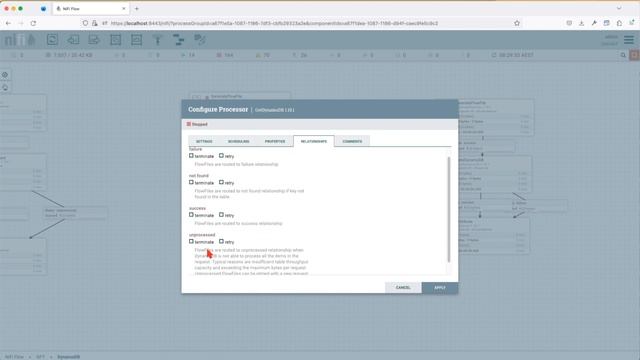
Task: Click the search magnifier icon in status bar
Action: 623,55
